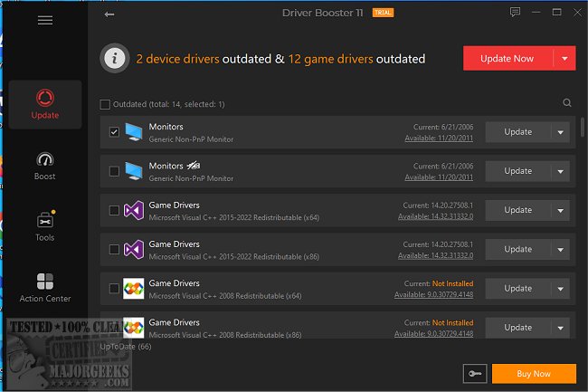588x392 pixels.
Task: Toggle the select-all Outdated checkbox
Action: pyautogui.click(x=105, y=104)
